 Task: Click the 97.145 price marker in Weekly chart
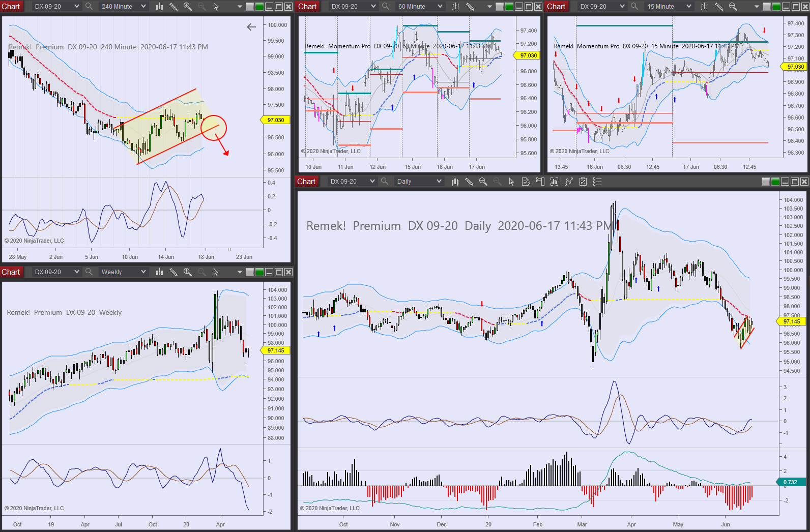276,350
